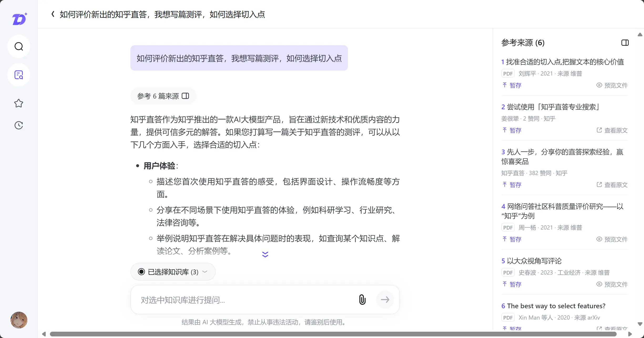The width and height of the screenshot is (644, 338).
Task: Click PDF badge of source 5 史春波
Action: click(508, 273)
